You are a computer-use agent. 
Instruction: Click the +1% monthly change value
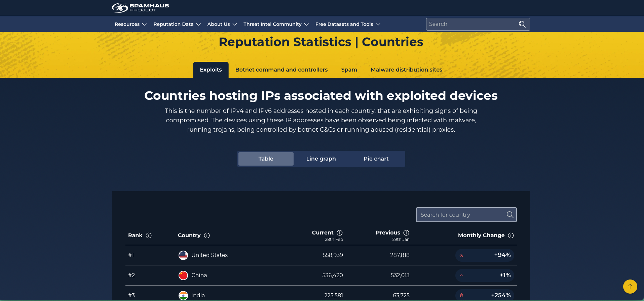coord(505,275)
